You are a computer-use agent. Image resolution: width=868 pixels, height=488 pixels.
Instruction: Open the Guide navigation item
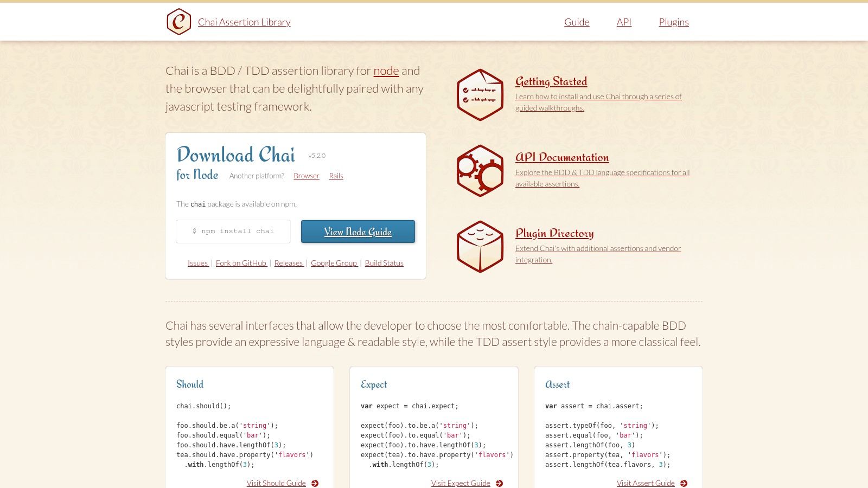(x=577, y=22)
